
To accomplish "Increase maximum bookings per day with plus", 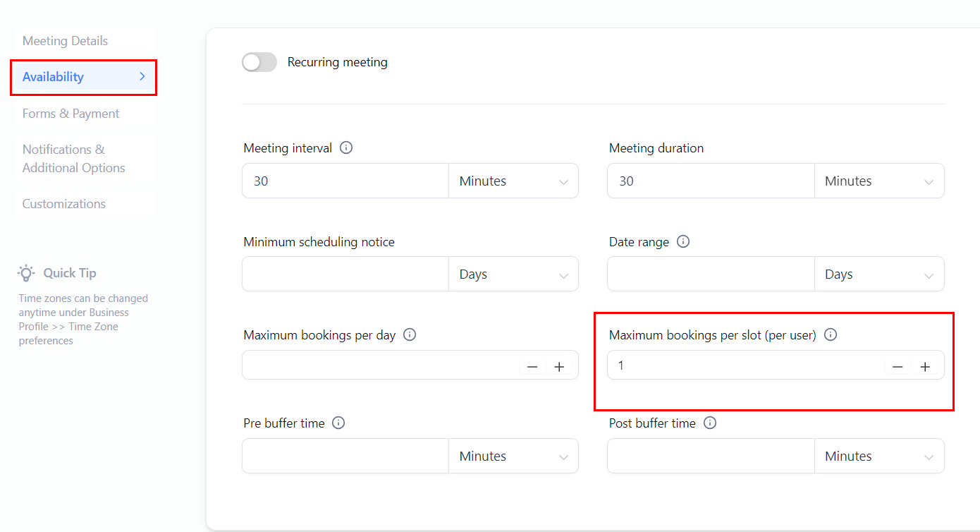I will [559, 367].
